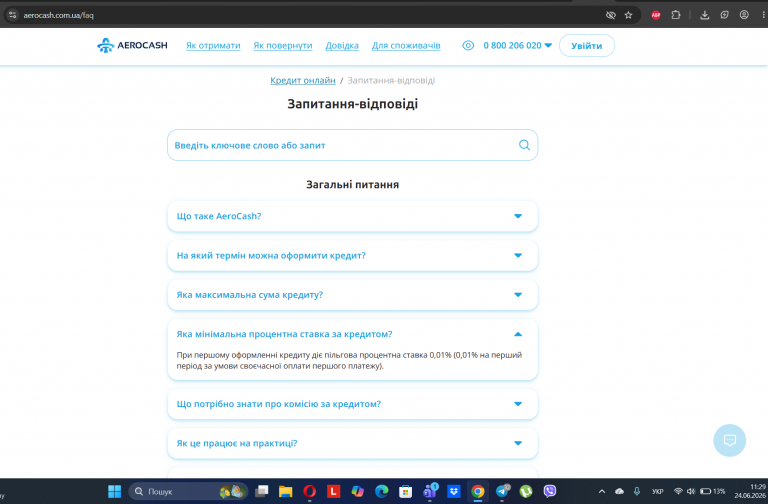Select the aerocash.com.ua/faq address bar URL
This screenshot has height=504, width=768.
click(x=58, y=15)
